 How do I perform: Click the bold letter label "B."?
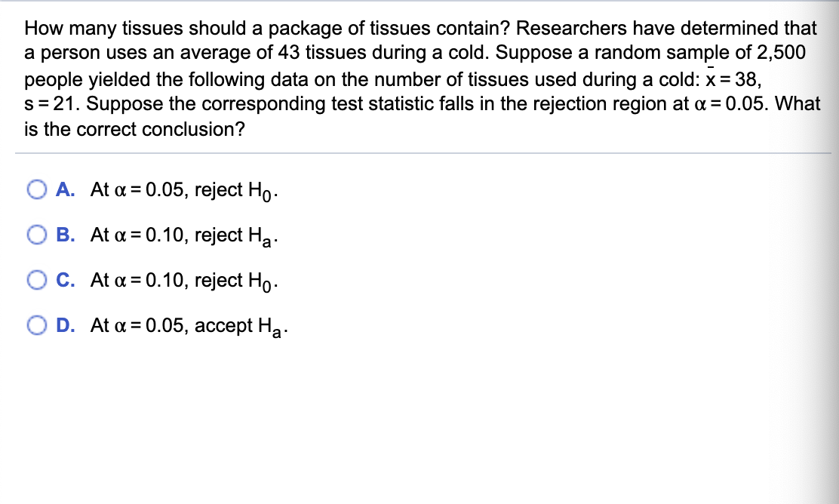(65, 235)
